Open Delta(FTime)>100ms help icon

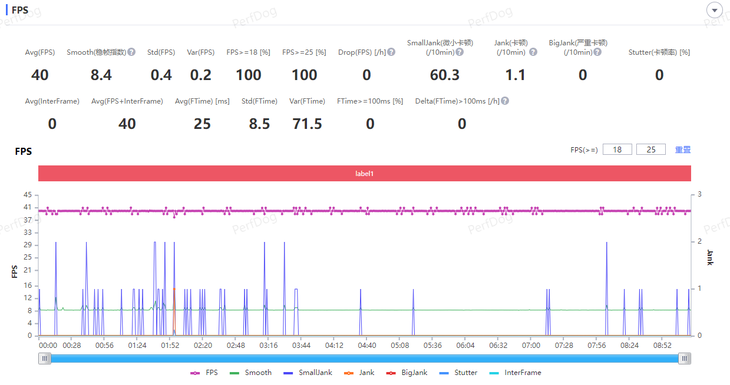click(505, 101)
